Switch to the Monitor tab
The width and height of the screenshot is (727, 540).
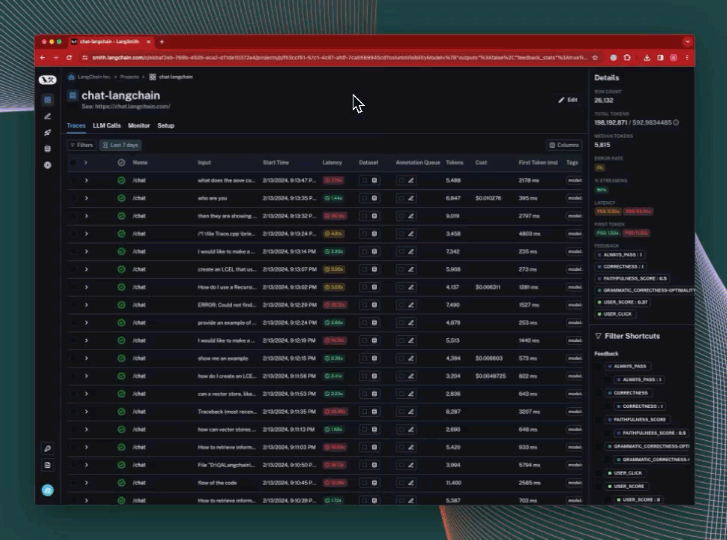click(139, 126)
